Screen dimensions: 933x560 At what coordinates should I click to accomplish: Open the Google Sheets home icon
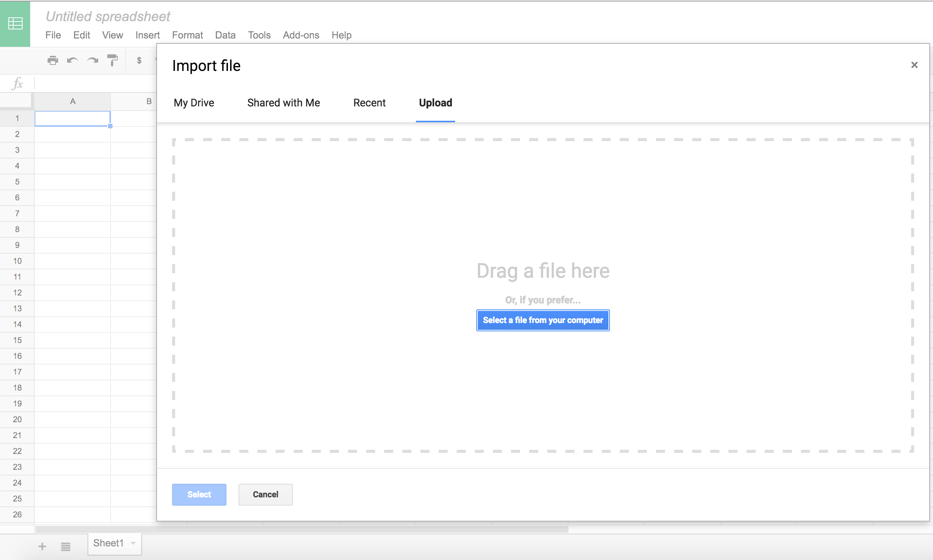(x=15, y=24)
